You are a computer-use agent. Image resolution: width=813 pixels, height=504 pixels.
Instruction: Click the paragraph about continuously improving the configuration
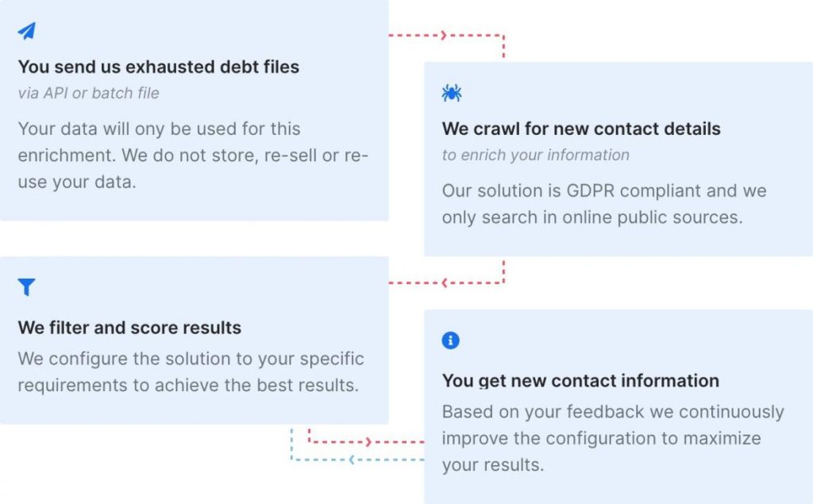pyautogui.click(x=613, y=438)
